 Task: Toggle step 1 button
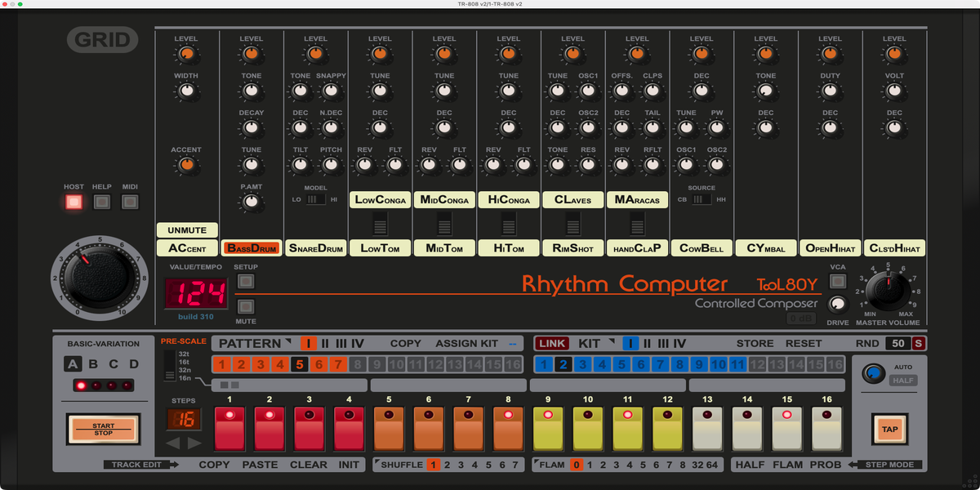(229, 429)
